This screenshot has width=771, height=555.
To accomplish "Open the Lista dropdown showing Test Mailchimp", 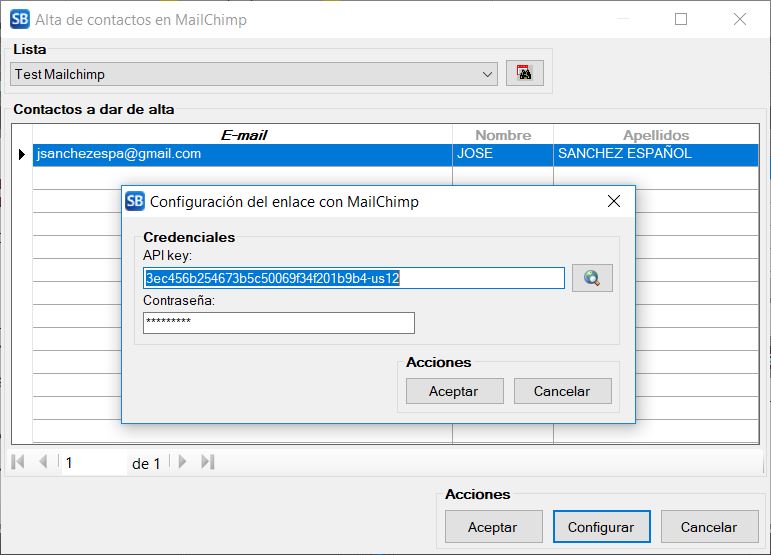I will coord(254,74).
